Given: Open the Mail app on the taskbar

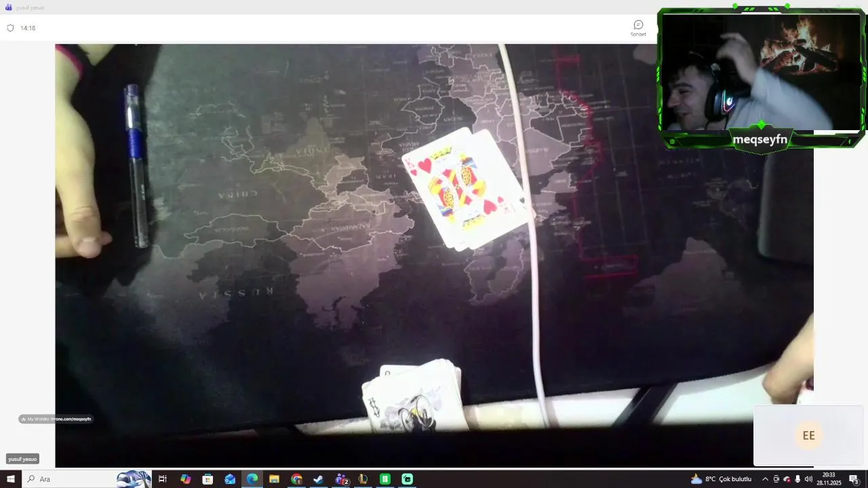Looking at the screenshot, I should coord(230,479).
